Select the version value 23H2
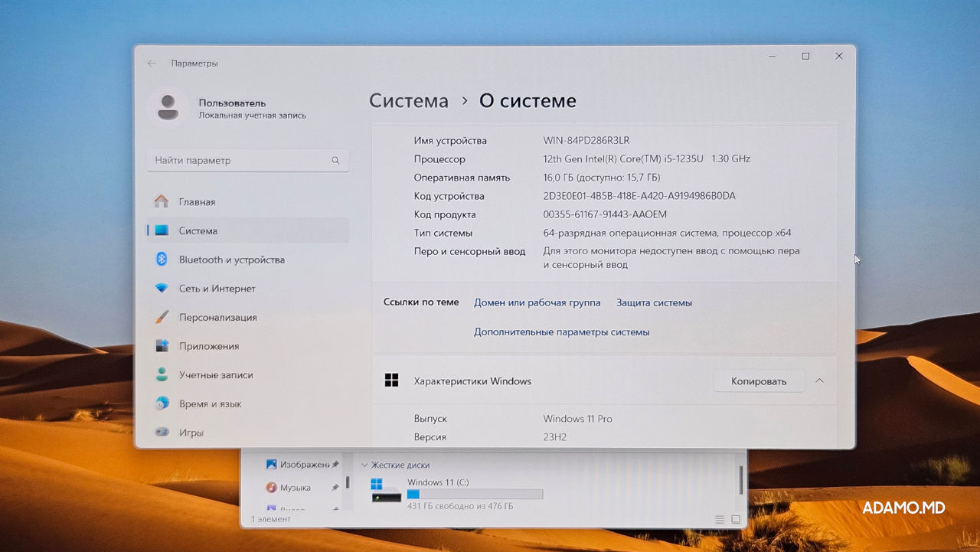 555,437
